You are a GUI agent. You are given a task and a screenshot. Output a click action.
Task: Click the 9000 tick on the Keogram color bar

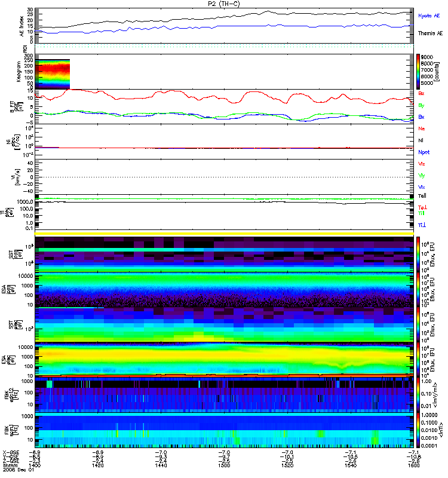pos(427,57)
